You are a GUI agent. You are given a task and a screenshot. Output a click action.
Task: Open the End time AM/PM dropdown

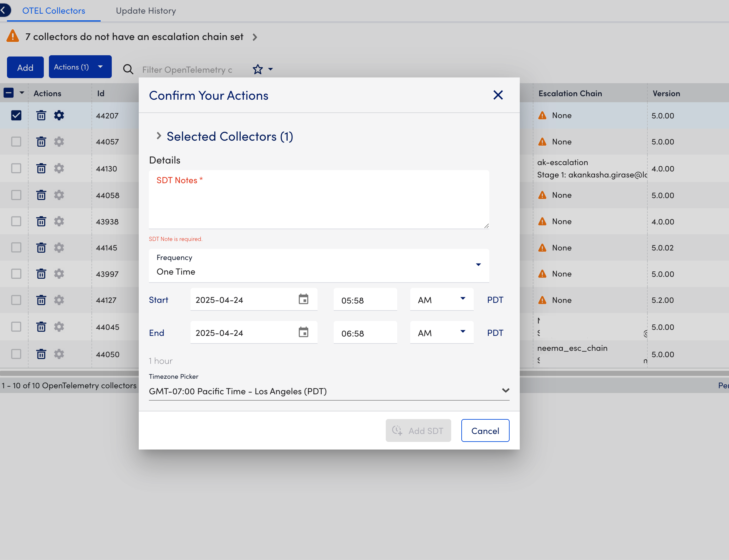pos(442,332)
